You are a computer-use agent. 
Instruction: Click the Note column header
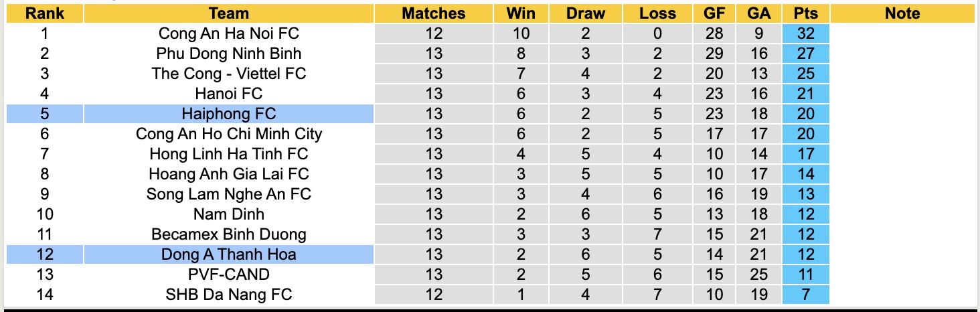tap(902, 13)
